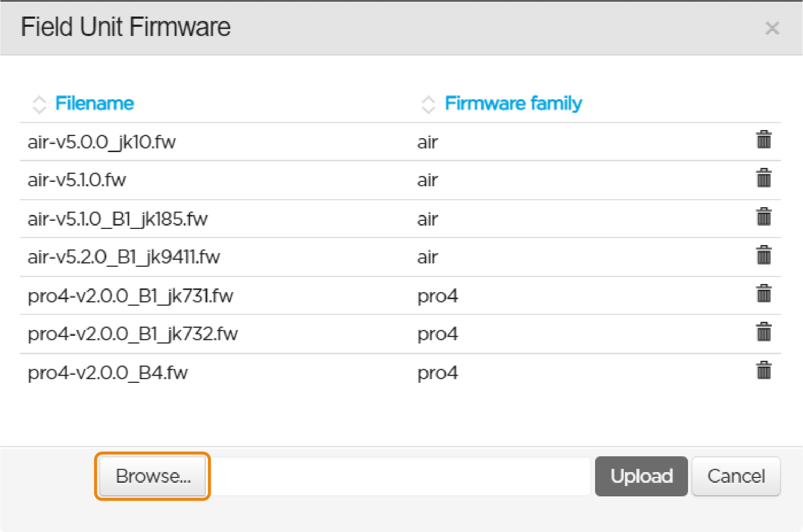
Task: Close the Field Unit Firmware dialog
Action: (x=772, y=28)
